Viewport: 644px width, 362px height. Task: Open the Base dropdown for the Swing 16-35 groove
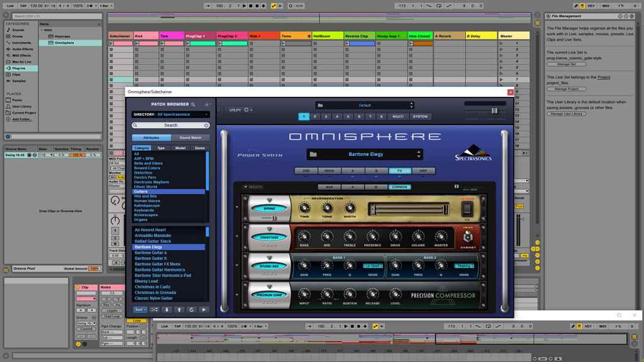45,155
